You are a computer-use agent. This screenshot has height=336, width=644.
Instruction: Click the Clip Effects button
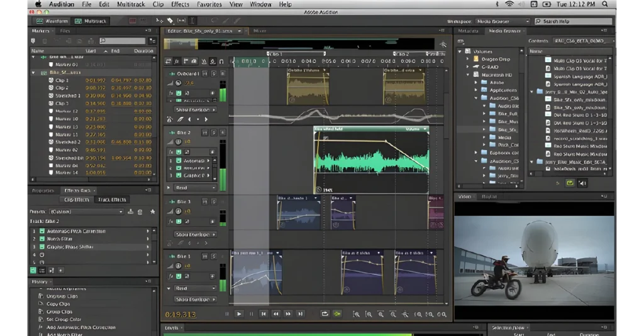tap(76, 200)
